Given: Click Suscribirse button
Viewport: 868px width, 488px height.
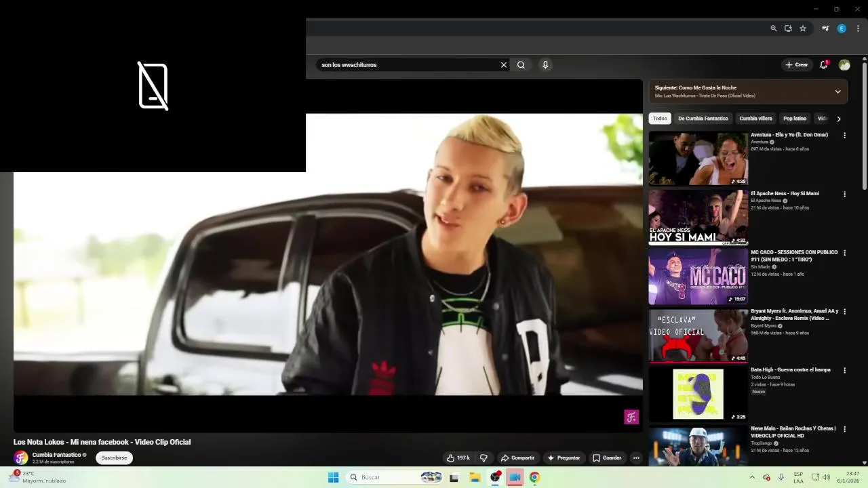Looking at the screenshot, I should (x=114, y=458).
